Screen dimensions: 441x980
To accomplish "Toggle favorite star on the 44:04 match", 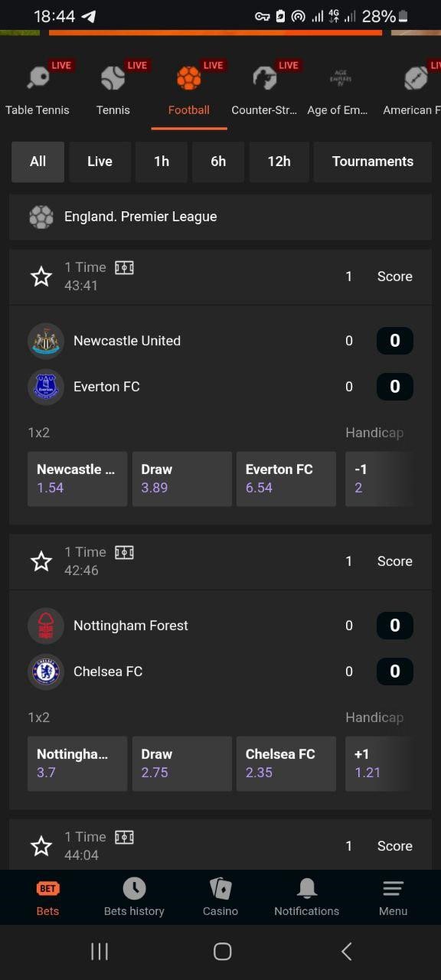I will pyautogui.click(x=41, y=846).
